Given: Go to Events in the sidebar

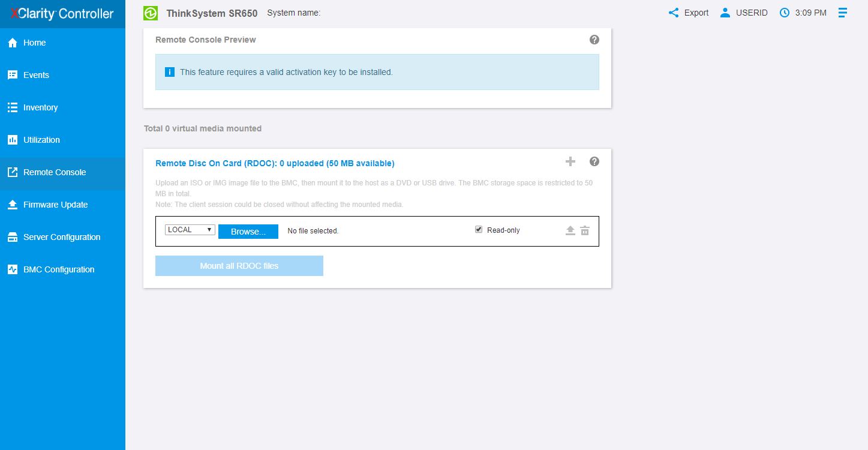Looking at the screenshot, I should [62, 75].
